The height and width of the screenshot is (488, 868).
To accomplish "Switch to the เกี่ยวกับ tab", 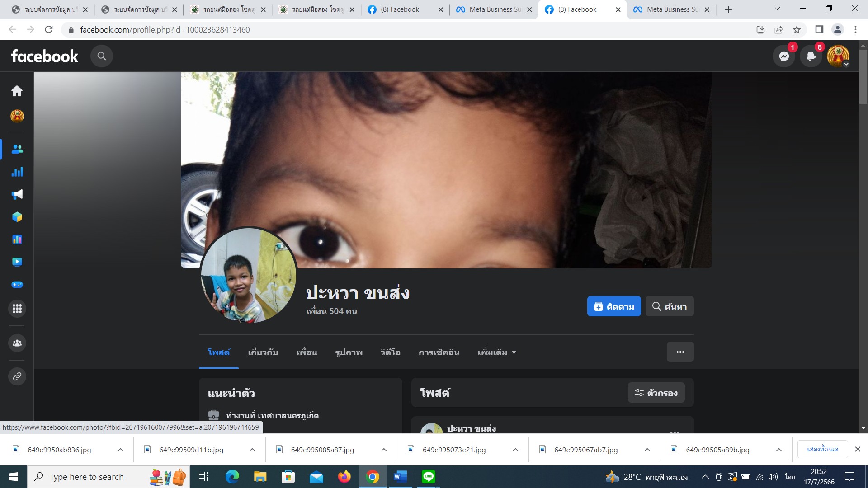I will pyautogui.click(x=263, y=352).
